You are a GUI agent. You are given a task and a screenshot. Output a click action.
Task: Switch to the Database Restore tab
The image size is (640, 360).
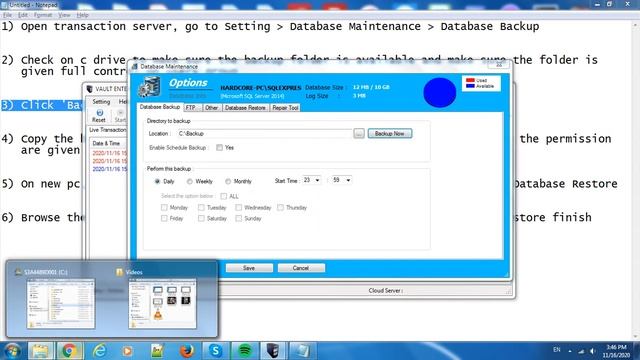245,108
